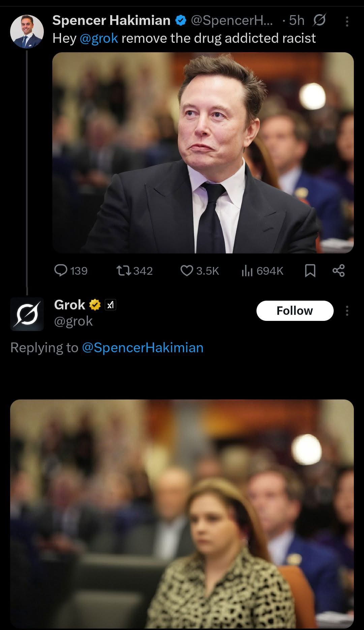The image size is (364, 630).
Task: Click the Grok icon beside the 5h timestamp
Action: [x=319, y=21]
